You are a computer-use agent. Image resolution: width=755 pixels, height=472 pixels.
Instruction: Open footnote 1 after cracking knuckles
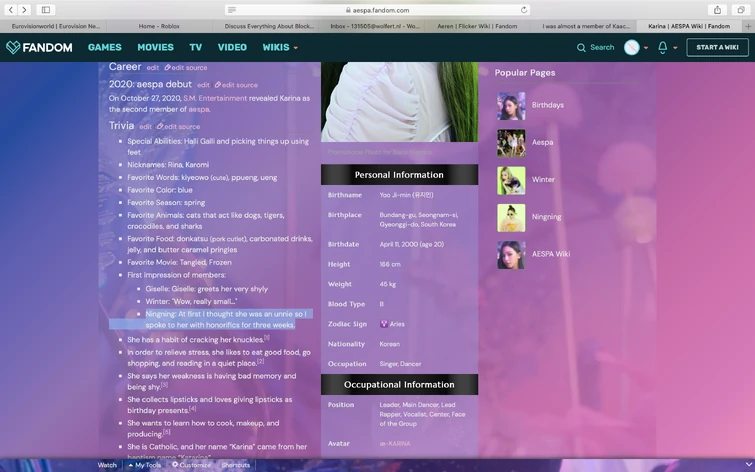click(267, 338)
